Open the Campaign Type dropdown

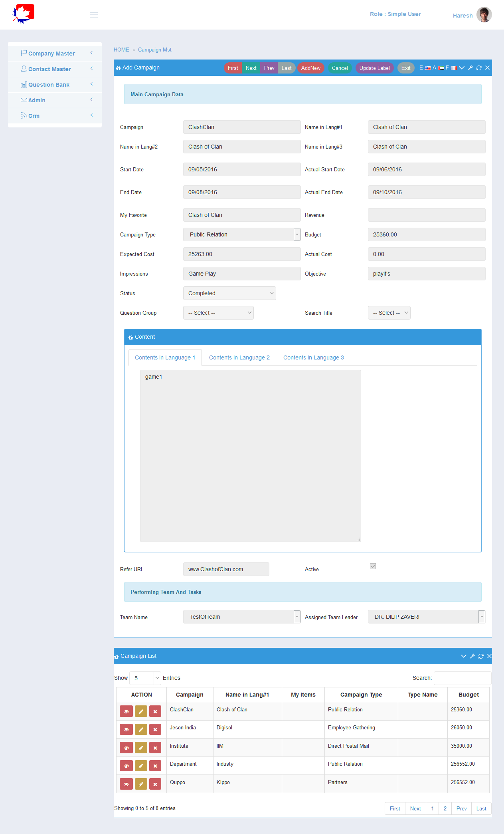tap(242, 234)
